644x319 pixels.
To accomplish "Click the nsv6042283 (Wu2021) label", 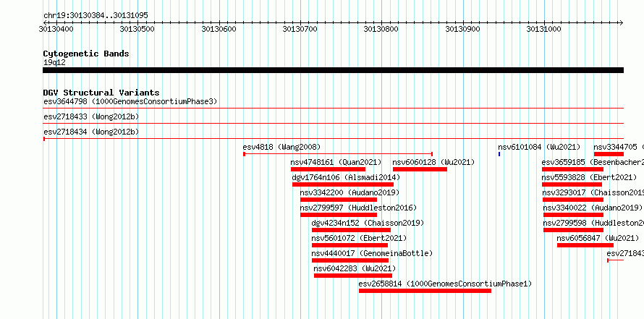I will pos(355,268).
